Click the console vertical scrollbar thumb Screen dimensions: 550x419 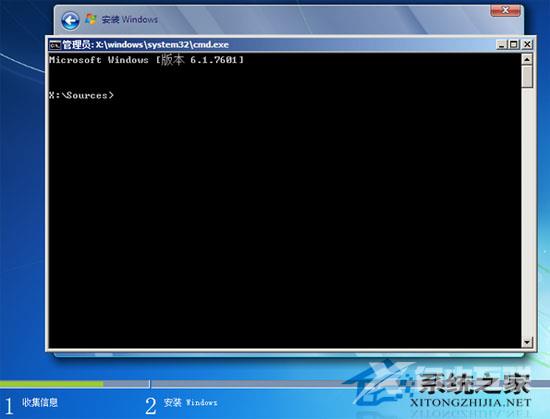[527, 76]
